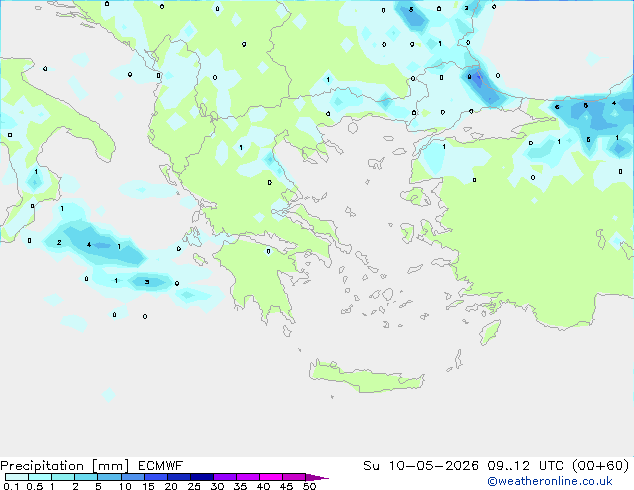
Task: Click the legend swatch between 0.5 and 1
Action: point(40,477)
